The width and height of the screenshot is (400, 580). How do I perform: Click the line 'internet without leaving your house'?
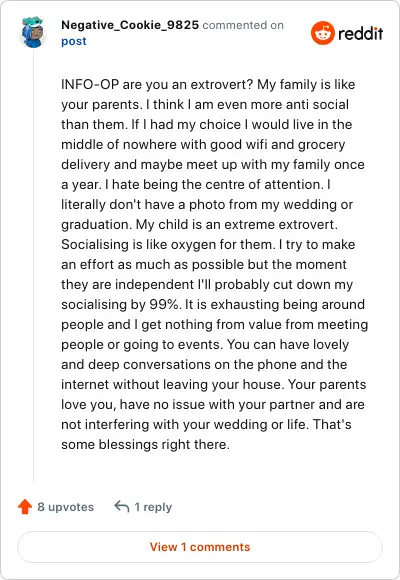pyautogui.click(x=214, y=384)
